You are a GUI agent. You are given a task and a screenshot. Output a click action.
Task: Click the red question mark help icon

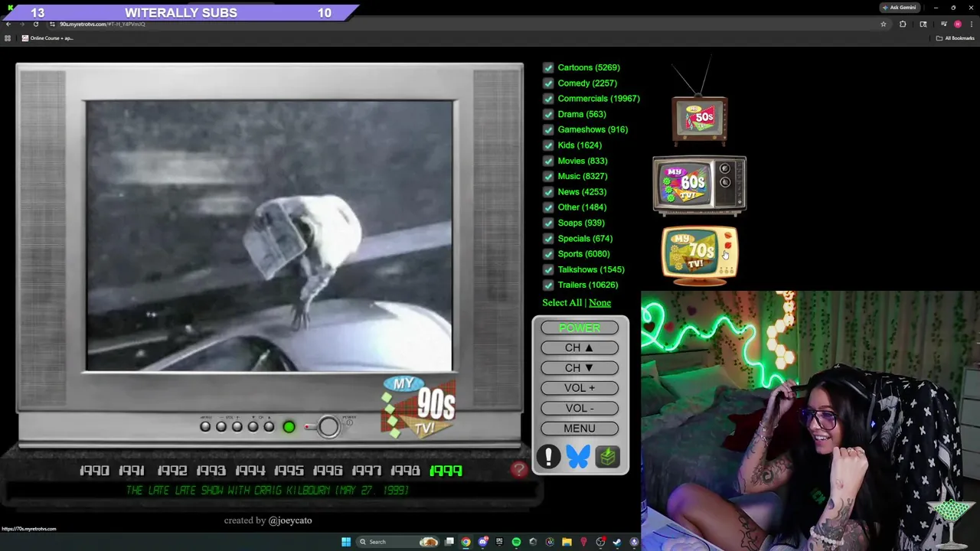519,470
